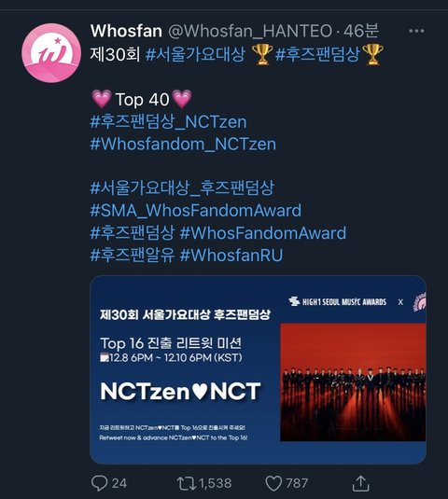This screenshot has height=499, width=448.
Task: Open the #SMA_WhosFandomAward hashtag
Action: coord(196,211)
